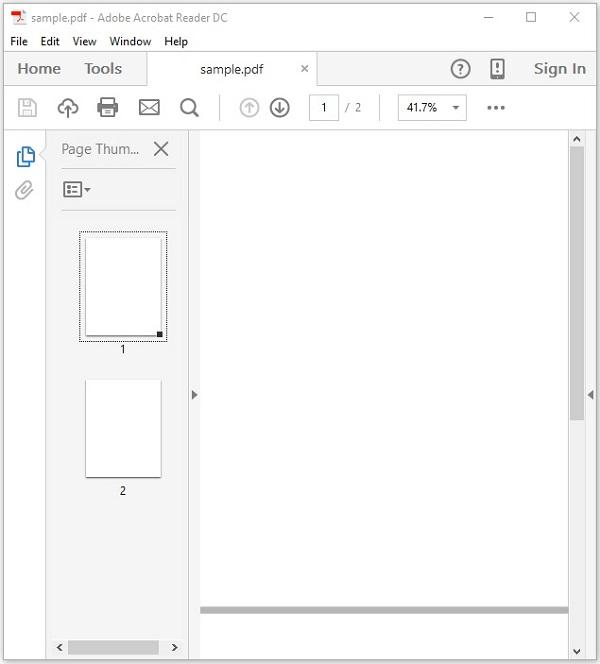The image size is (600, 664).
Task: Open the Edit menu
Action: pyautogui.click(x=50, y=42)
